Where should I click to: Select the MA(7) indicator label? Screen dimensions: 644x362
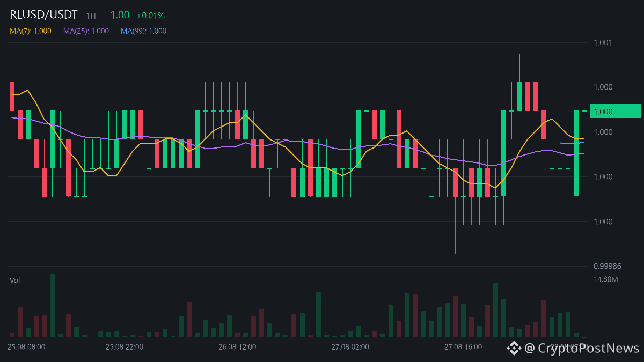point(31,31)
